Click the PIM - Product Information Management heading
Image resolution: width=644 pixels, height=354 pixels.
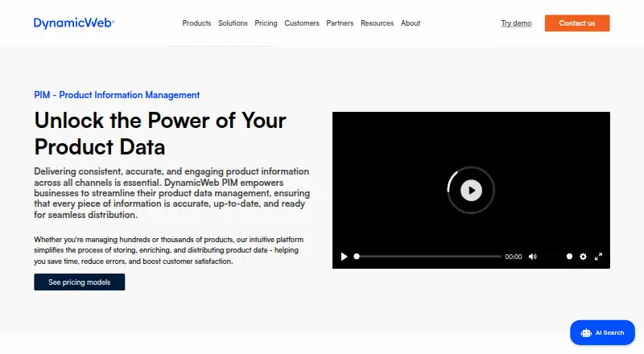point(117,95)
